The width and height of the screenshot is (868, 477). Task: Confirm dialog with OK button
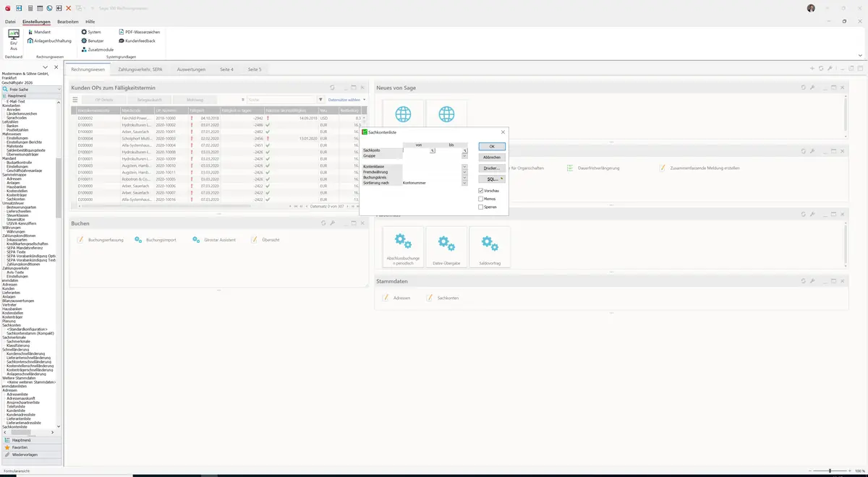492,146
